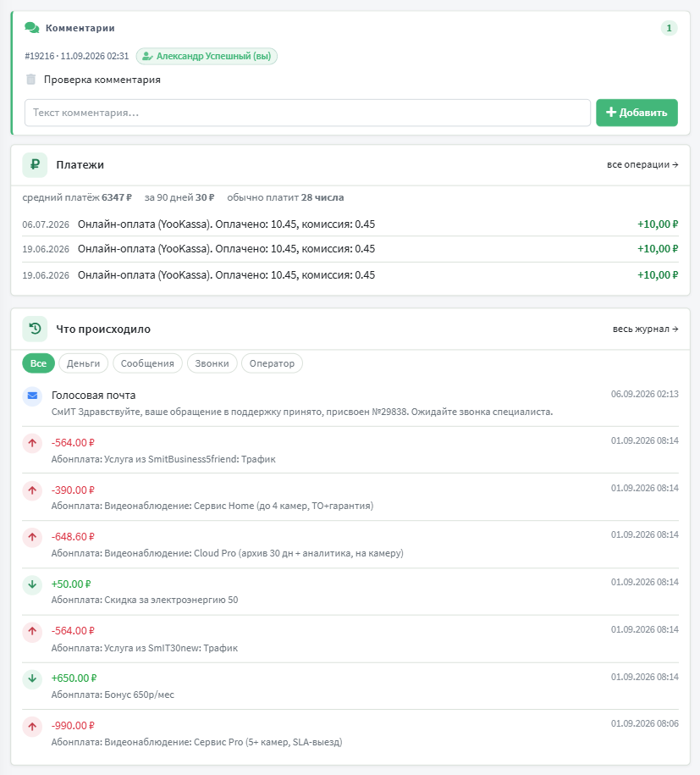
Task: Click the ruble icon beside Платежи
Action: 35,164
